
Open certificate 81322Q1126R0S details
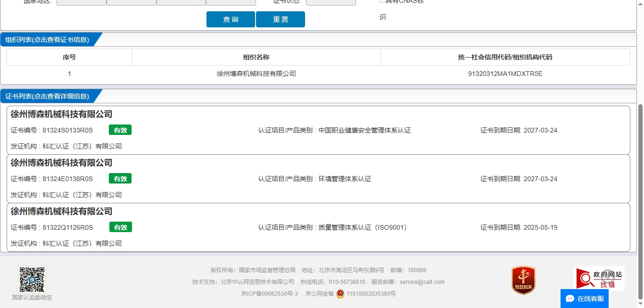tap(318, 227)
